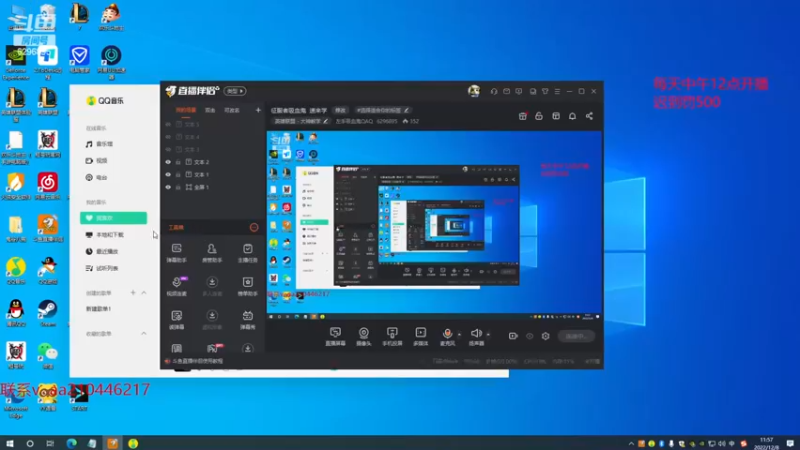Viewport: 800px width, 450px height.
Task: Open the 新建歌单1 playlist in QQ音乐
Action: pos(98,309)
